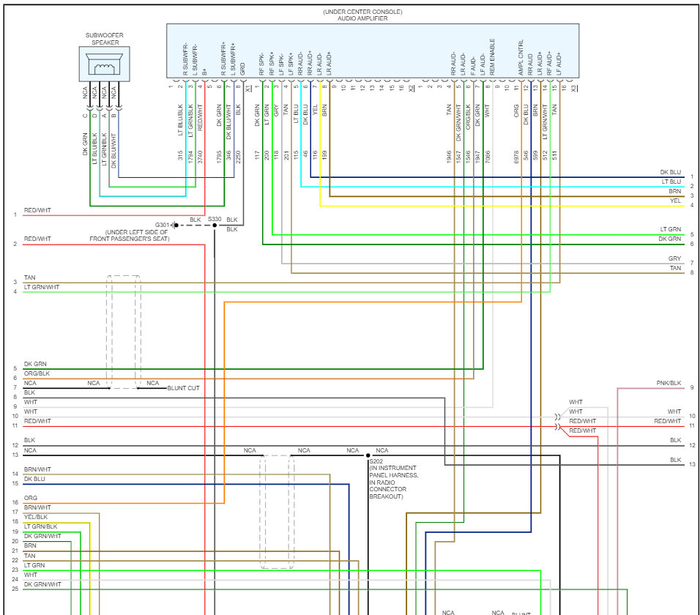The image size is (700, 615).
Task: Click the LT GRN/WHT label on left row 4
Action: (x=42, y=287)
